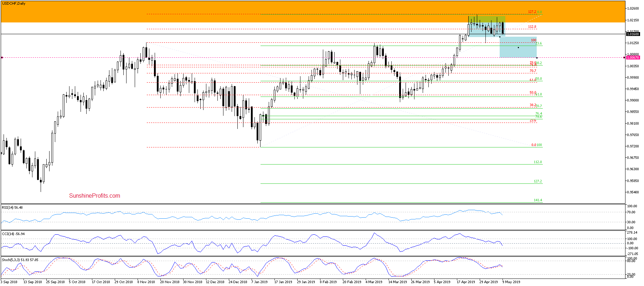Viewport: 644px width, 286px height.
Task: Click the 20 Feb 2019 date label
Action: (x=352, y=282)
